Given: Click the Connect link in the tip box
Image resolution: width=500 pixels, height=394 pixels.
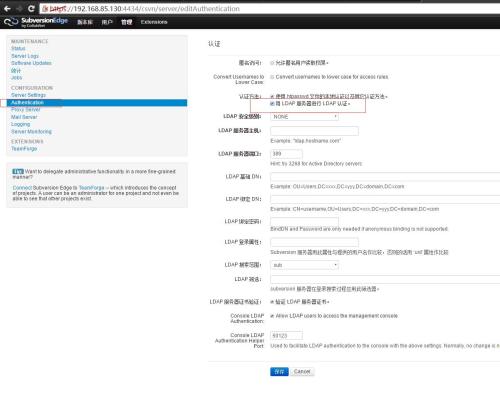Looking at the screenshot, I should (x=22, y=188).
